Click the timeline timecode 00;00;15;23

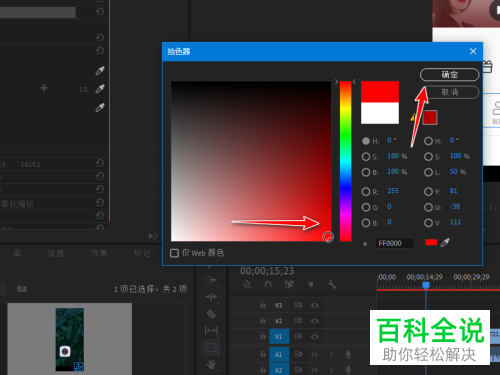(x=267, y=271)
